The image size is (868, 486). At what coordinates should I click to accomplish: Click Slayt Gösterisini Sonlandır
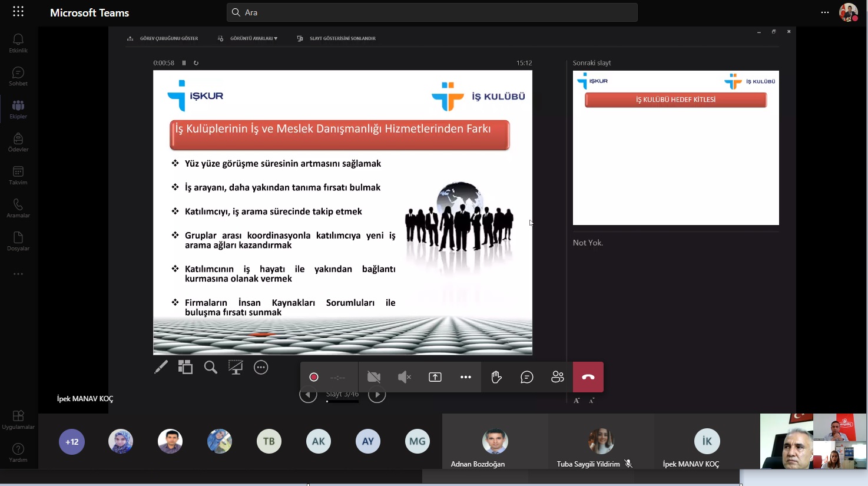(336, 38)
